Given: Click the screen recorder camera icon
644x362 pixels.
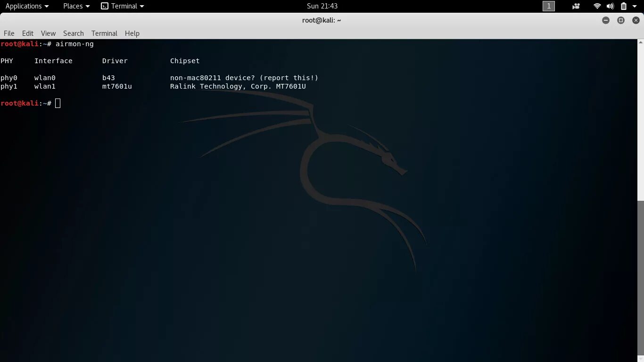Looking at the screenshot, I should tap(576, 6).
